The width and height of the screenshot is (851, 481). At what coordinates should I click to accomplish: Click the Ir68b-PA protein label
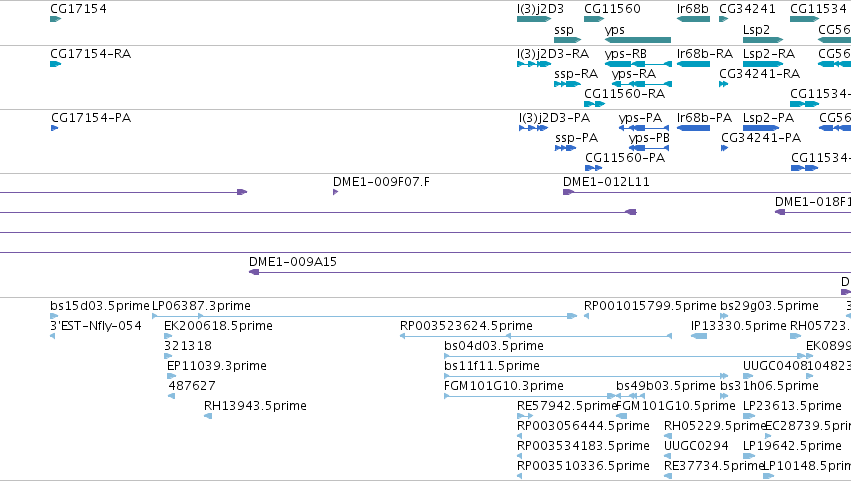(704, 118)
